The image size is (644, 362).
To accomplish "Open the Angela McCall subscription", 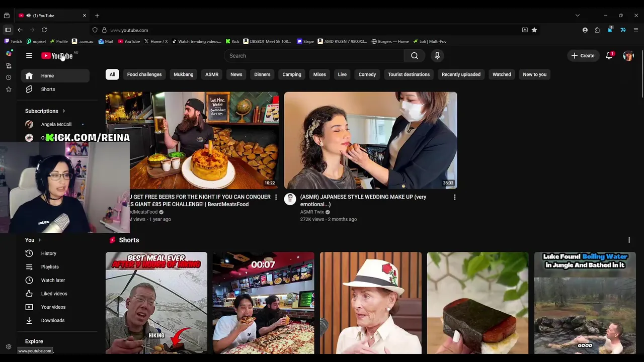I will tap(55, 124).
